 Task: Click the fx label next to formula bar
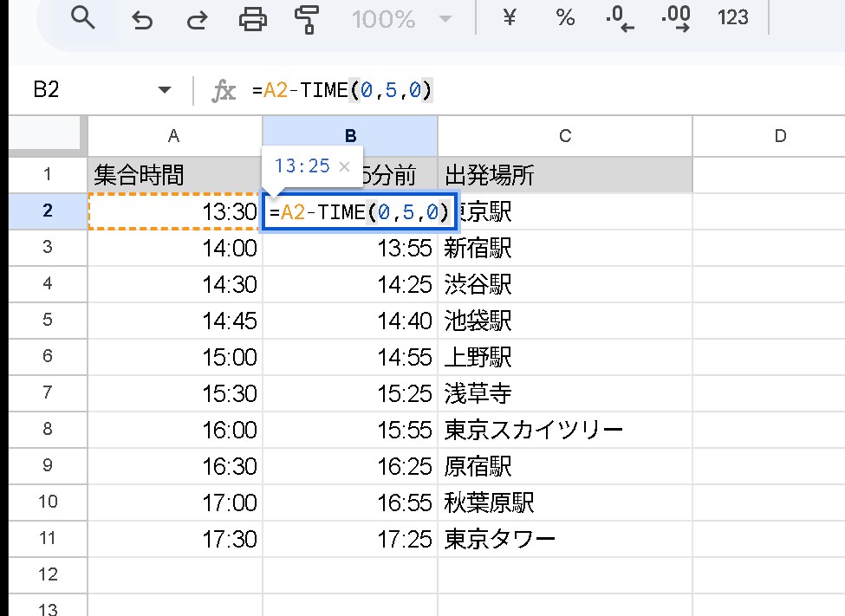(224, 89)
